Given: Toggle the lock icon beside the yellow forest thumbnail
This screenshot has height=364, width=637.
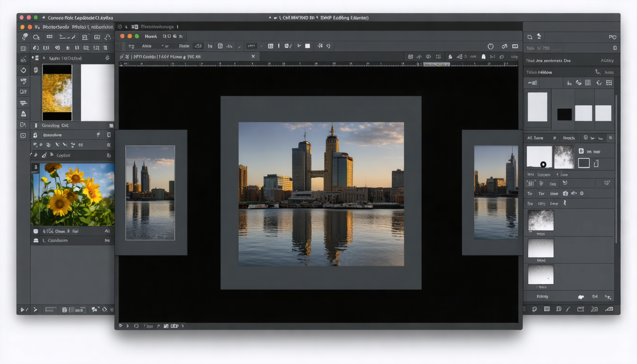Looking at the screenshot, I should [x=36, y=70].
